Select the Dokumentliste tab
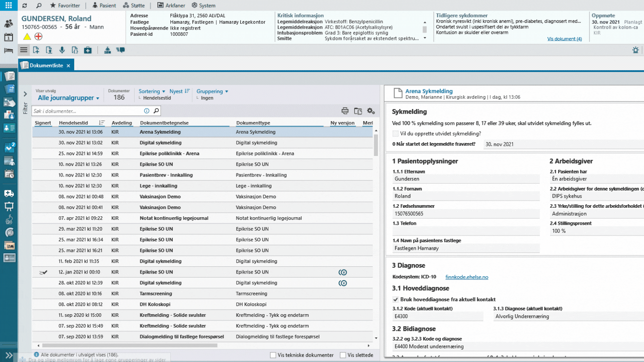The height and width of the screenshot is (362, 644). point(46,65)
